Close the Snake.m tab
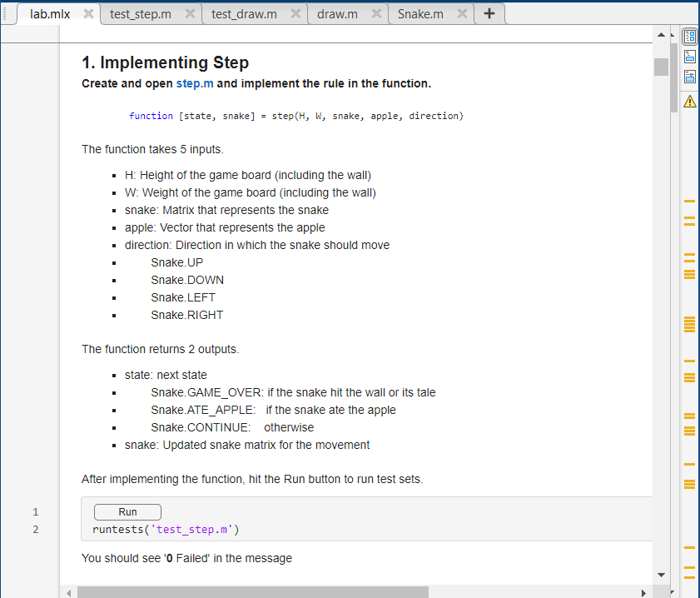The height and width of the screenshot is (598, 700). pos(464,13)
